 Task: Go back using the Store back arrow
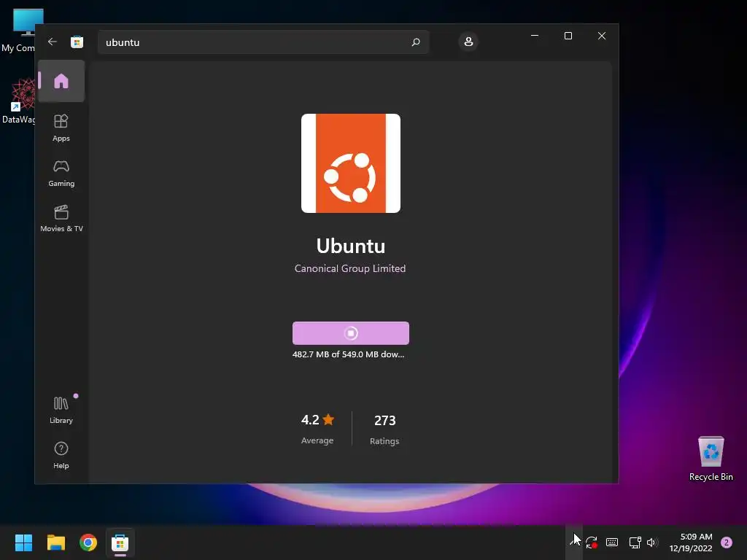click(53, 42)
